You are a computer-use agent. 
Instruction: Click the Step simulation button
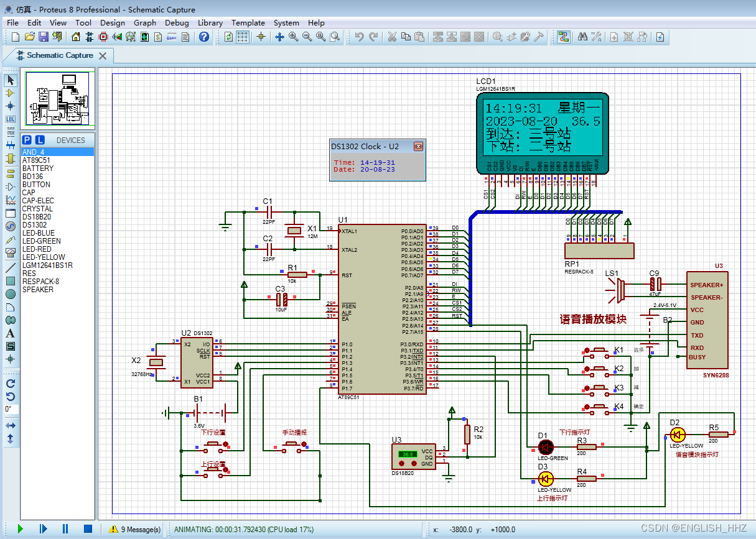[43, 529]
